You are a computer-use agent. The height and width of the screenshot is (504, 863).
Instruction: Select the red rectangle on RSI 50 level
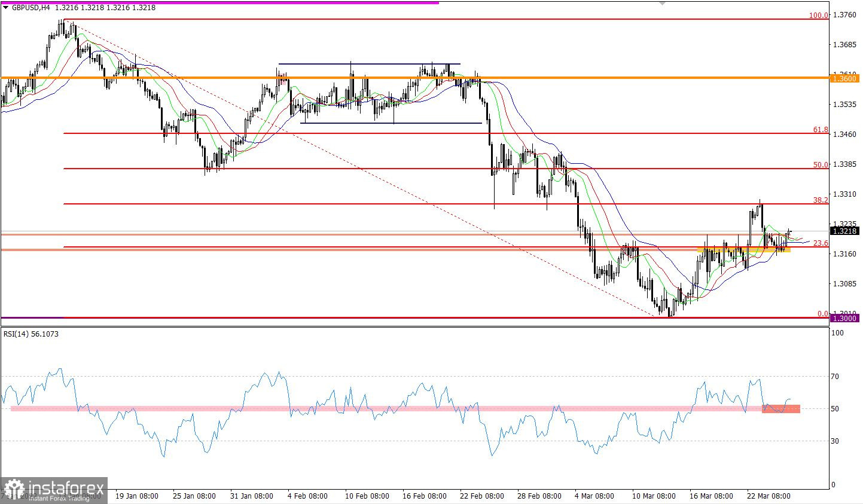[781, 409]
